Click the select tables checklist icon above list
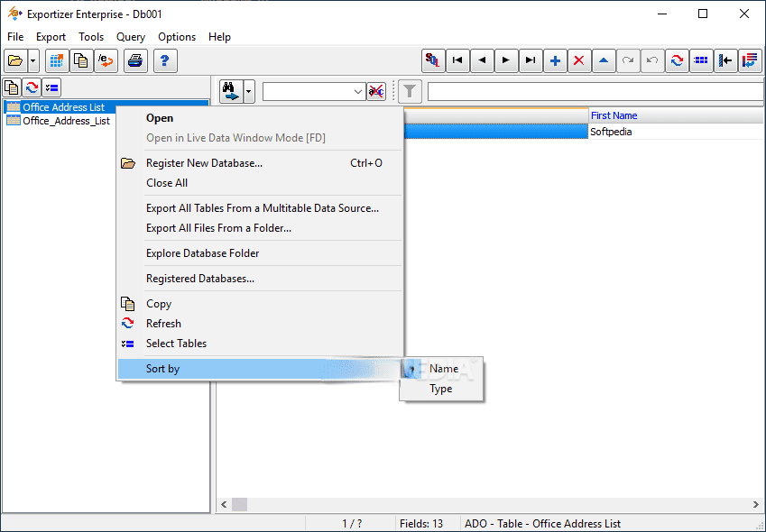Screen dimensions: 766x532 tap(51, 87)
